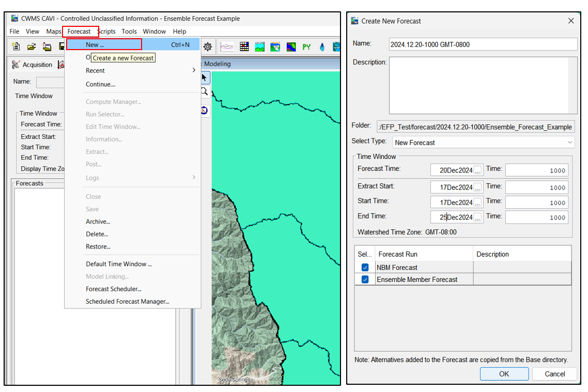Close the Create New Forecast dialog

point(571,21)
